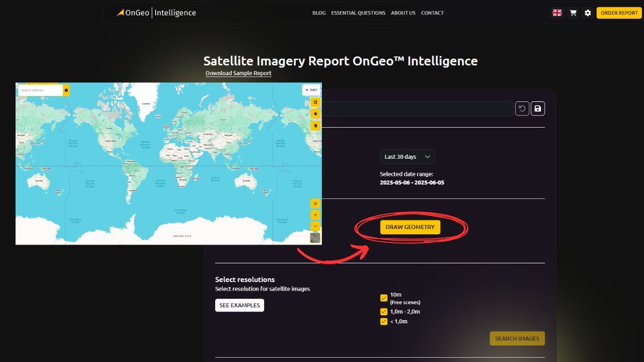Screen dimensions: 644x362
Task: Toggle the 1,0m - 2,0m resolution checkbox
Action: point(384,312)
